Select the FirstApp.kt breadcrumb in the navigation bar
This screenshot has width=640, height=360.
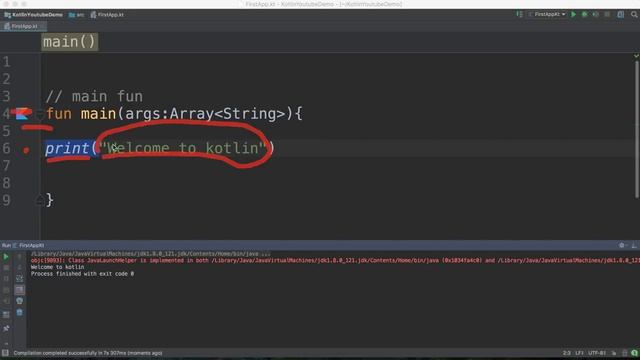point(107,15)
